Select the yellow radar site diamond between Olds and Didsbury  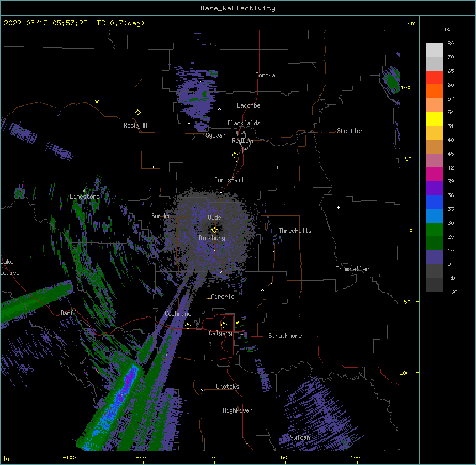pyautogui.click(x=214, y=230)
